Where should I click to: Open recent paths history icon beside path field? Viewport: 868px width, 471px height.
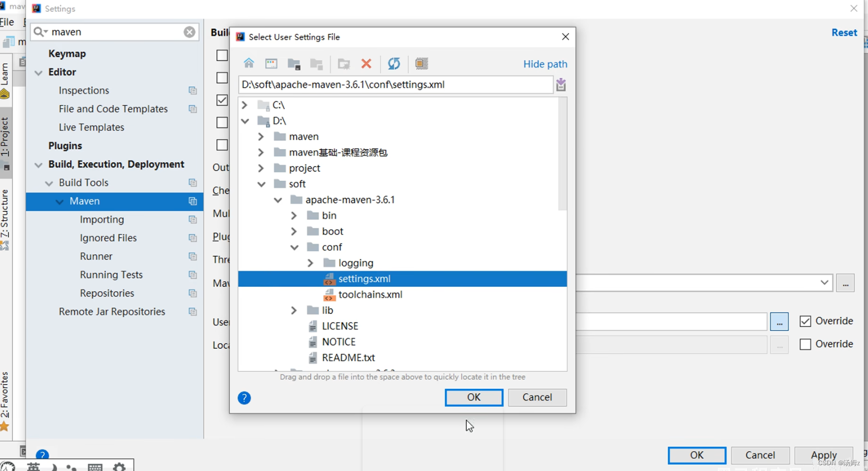pos(561,84)
